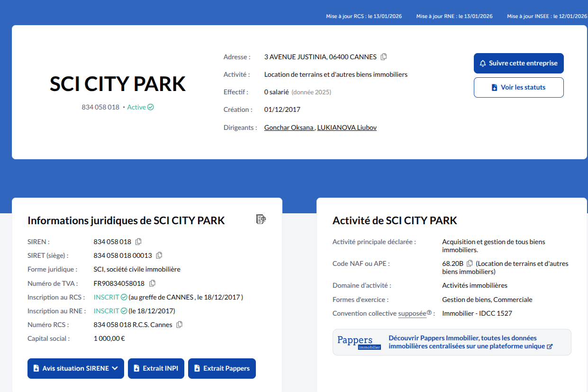Copy the company address via copy icon
Viewport: 588px width, 392px height.
384,57
